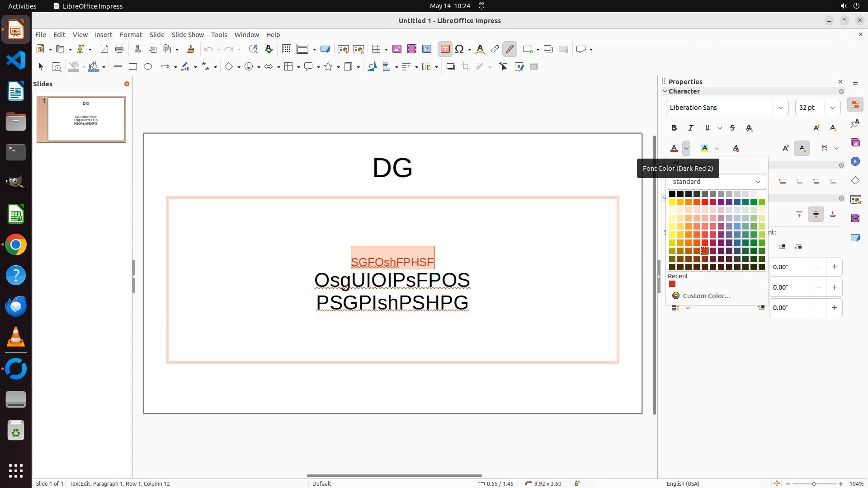Click the Export as PDF icon
Viewport: 868px width, 488px height.
coord(104,49)
